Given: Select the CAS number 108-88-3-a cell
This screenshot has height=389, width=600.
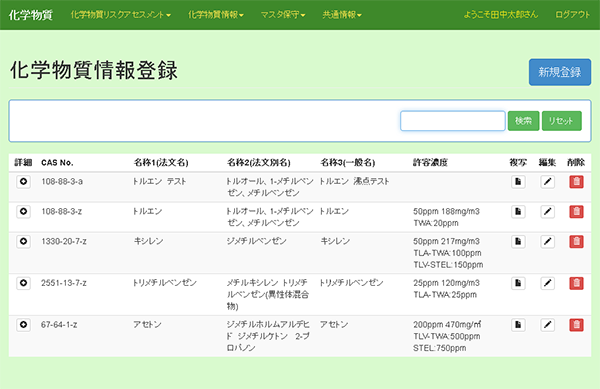Looking at the screenshot, I should click(x=62, y=181).
